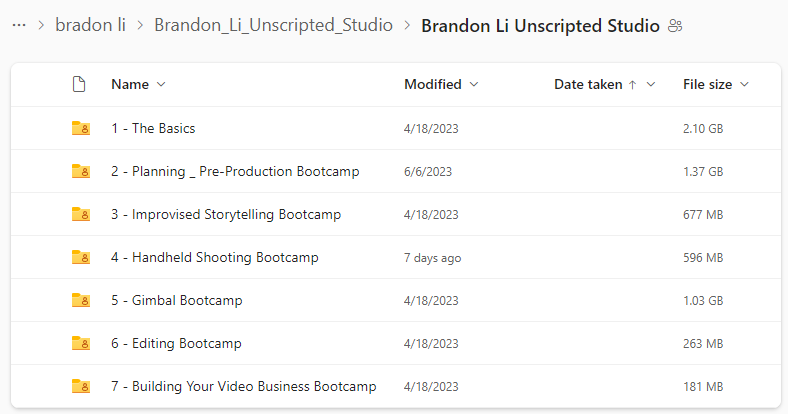This screenshot has width=788, height=414.
Task: Navigate to Brandon_Li_Unscripted_Studio breadcrumb
Action: pyautogui.click(x=273, y=25)
